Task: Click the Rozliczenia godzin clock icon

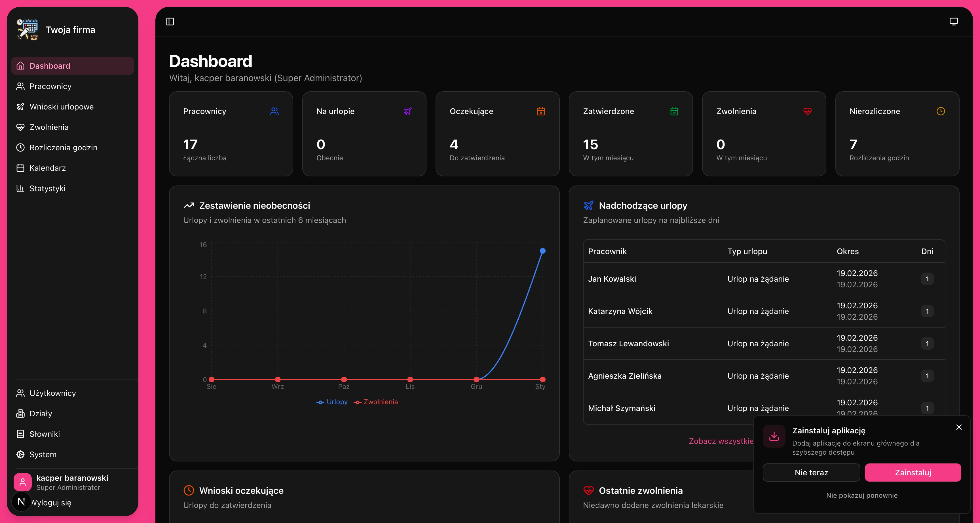Action: pos(20,148)
